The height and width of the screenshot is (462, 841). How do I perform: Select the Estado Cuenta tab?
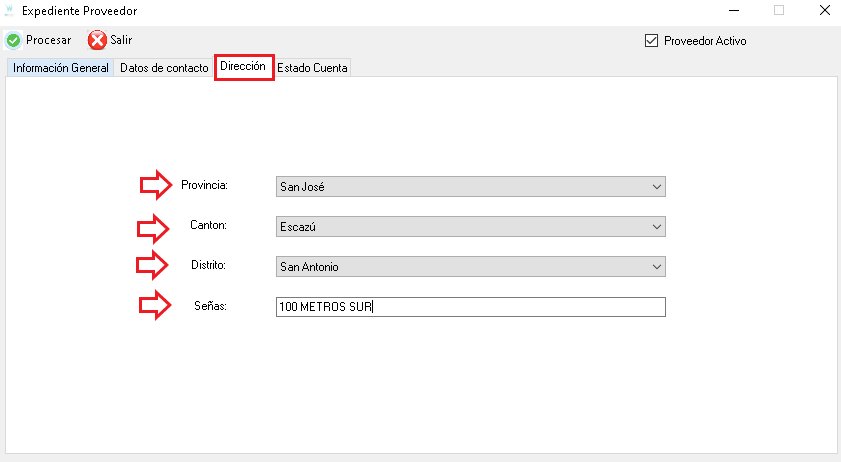tap(312, 68)
